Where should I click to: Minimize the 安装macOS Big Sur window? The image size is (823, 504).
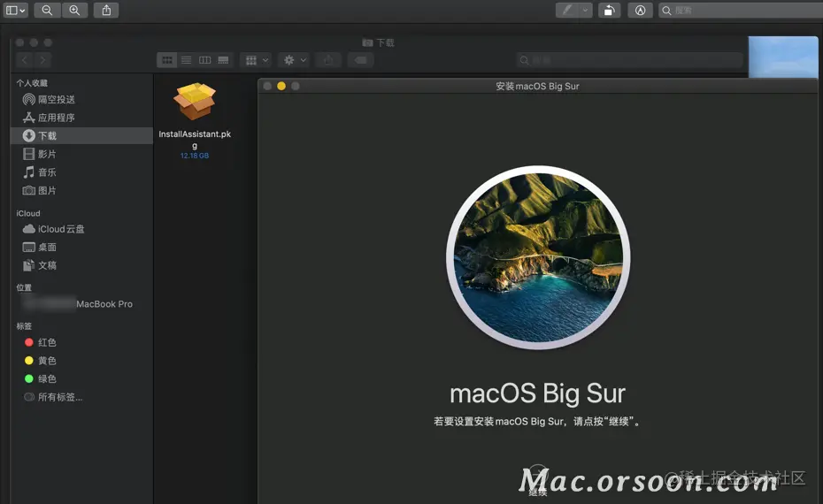click(281, 86)
